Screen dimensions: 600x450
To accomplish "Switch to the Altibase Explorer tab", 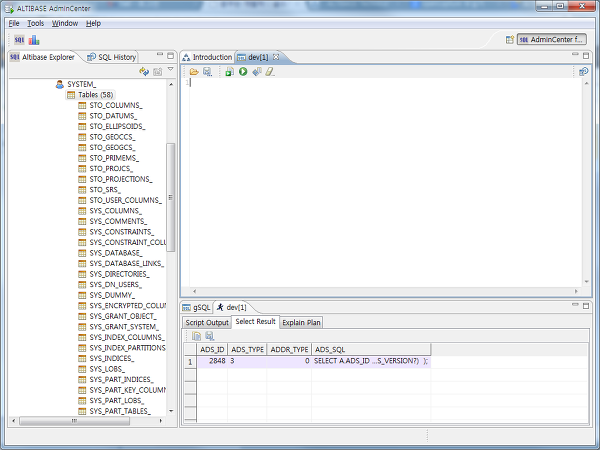I will (42, 57).
